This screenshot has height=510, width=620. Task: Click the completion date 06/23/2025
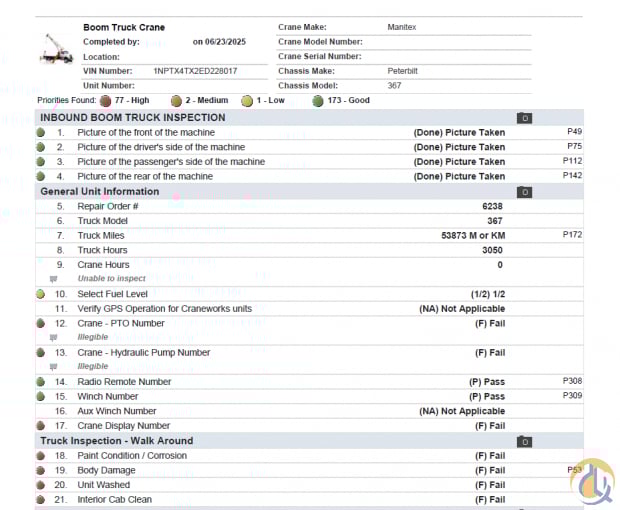tap(225, 42)
